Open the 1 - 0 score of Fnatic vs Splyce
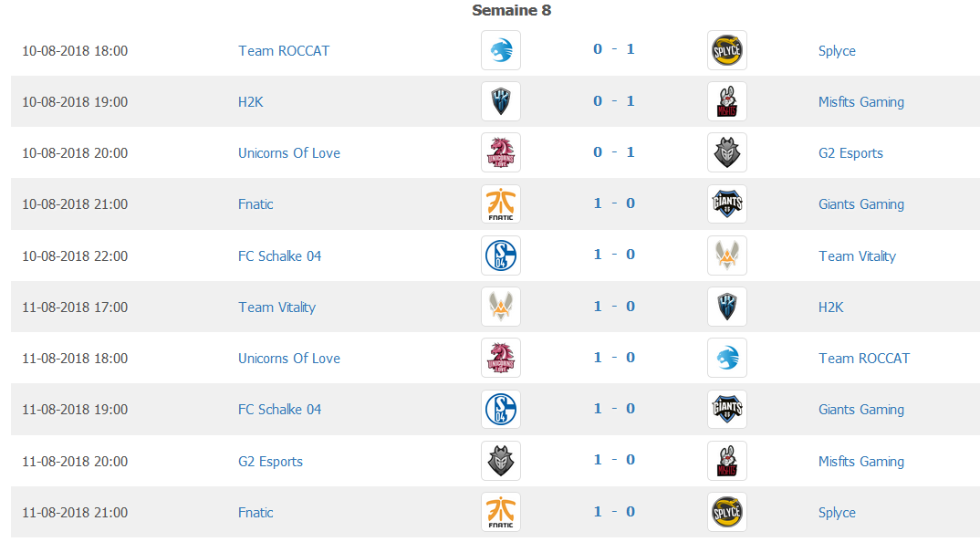This screenshot has width=980, height=542. coord(614,511)
